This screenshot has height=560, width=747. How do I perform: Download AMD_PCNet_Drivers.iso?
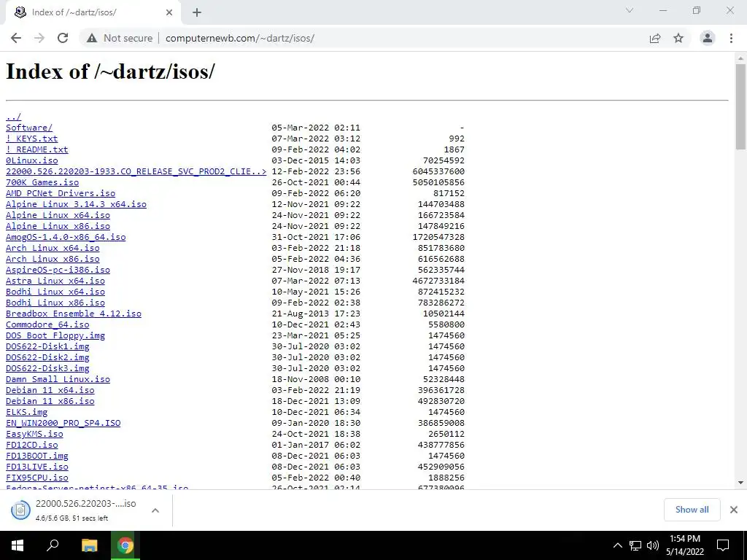(61, 193)
